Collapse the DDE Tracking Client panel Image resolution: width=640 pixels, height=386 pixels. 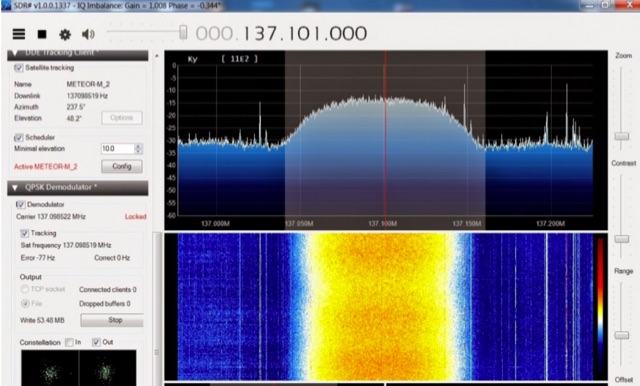click(15, 53)
